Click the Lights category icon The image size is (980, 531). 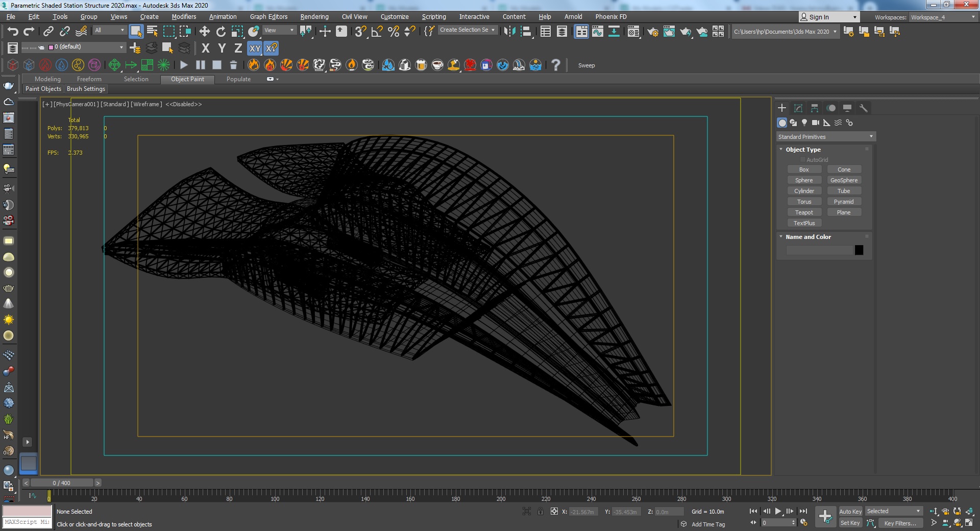coord(804,123)
